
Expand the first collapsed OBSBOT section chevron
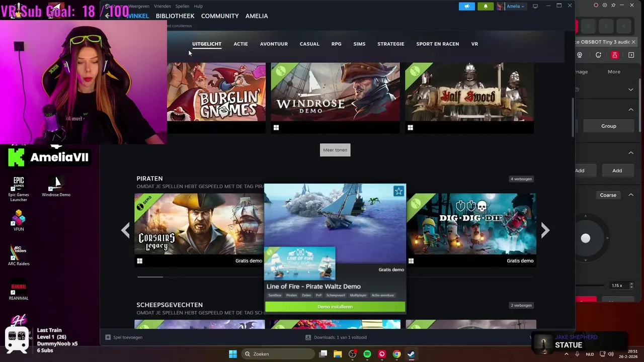631,89
